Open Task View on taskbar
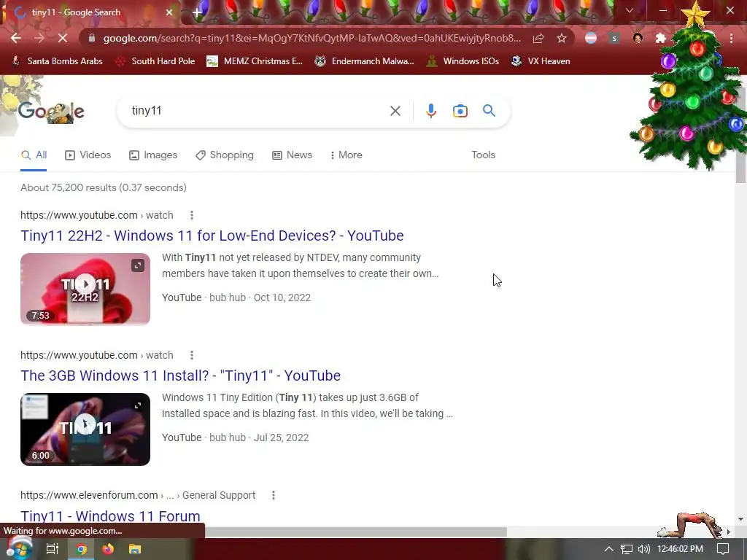The image size is (747, 560). pos(53,549)
